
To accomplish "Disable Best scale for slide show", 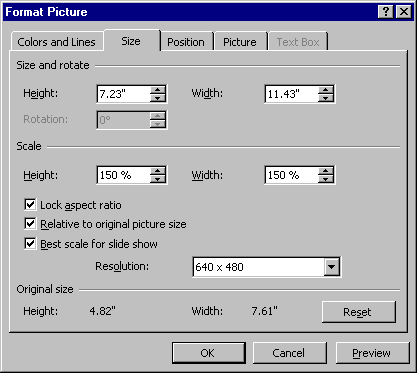I will 30,243.
